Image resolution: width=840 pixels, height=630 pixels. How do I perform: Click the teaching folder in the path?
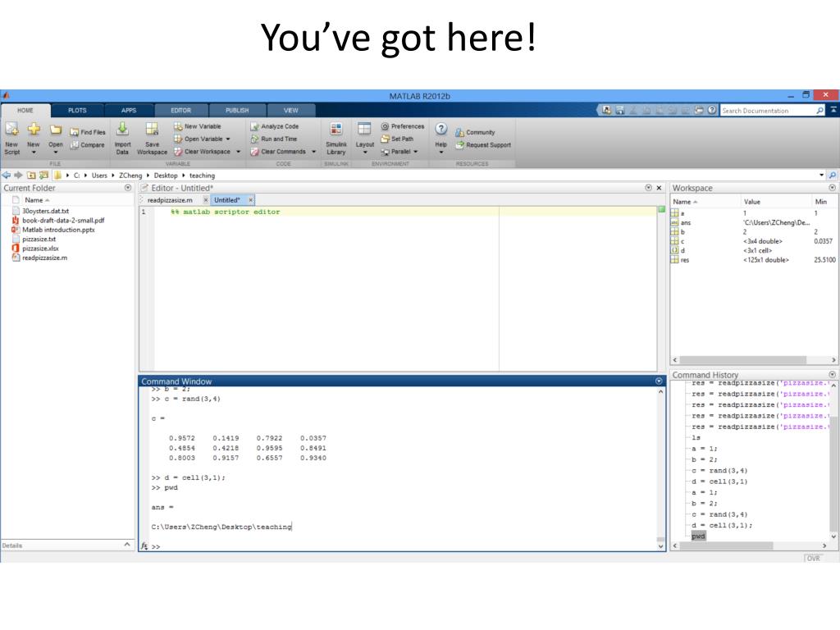tap(202, 176)
